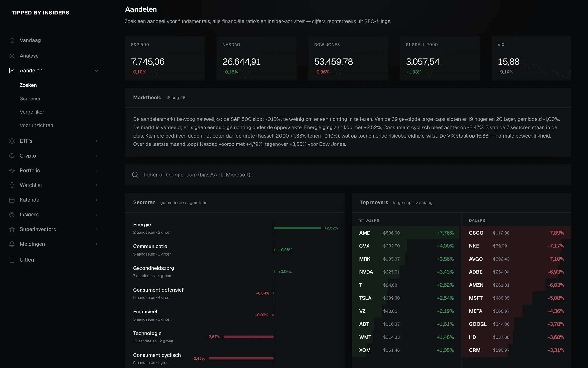The image size is (588, 368).
Task: Click the Tipped By Insiders logo
Action: pos(41,13)
